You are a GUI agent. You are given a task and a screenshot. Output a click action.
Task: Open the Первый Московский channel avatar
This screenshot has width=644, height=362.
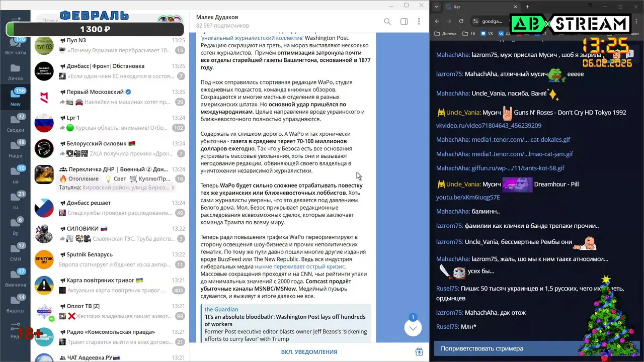coord(44,97)
